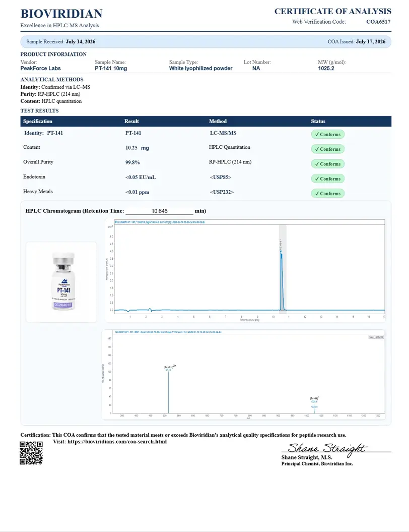409x532 pixels.
Task: Click the purity result 99.8%
Action: pos(132,162)
